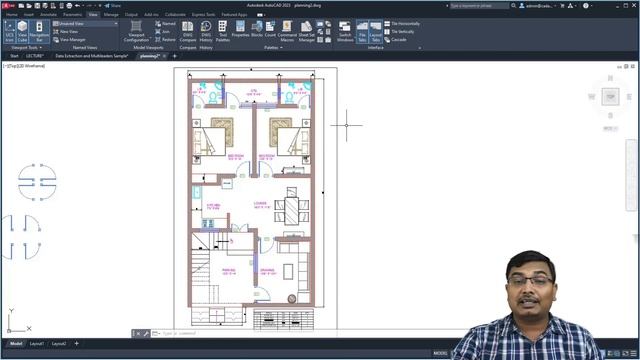Open DWG Compare tool

coord(188,31)
